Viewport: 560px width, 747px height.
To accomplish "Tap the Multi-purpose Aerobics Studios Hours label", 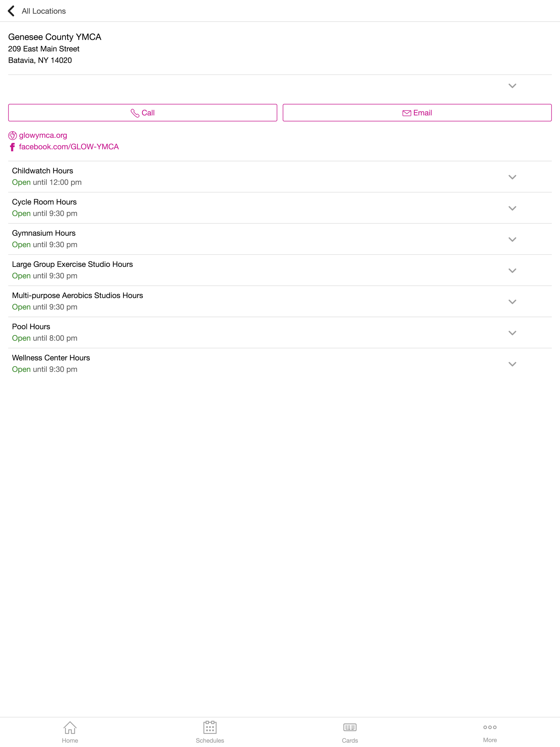I will (78, 296).
